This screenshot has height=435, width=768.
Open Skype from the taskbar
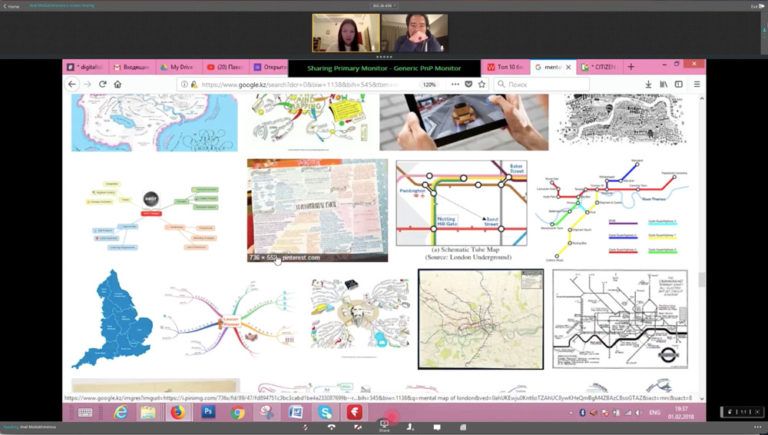coord(326,412)
